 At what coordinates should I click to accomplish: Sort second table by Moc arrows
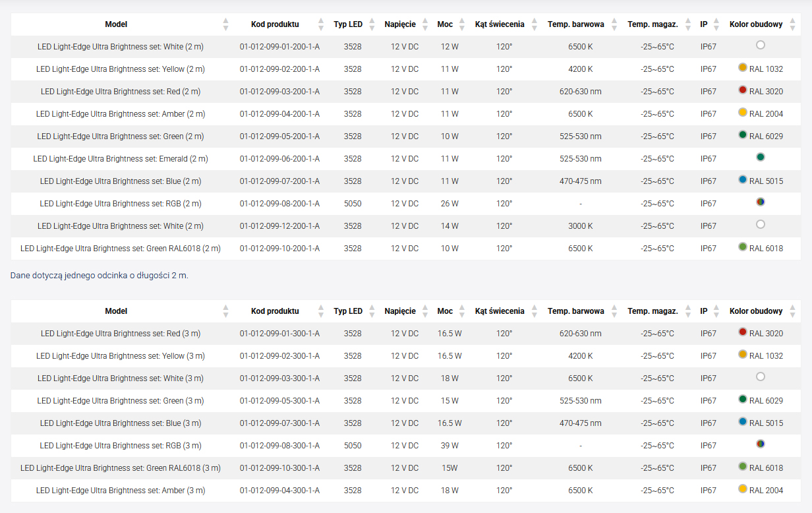click(462, 311)
